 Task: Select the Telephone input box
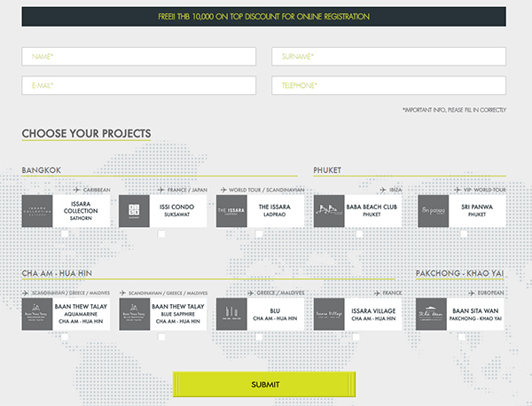388,86
